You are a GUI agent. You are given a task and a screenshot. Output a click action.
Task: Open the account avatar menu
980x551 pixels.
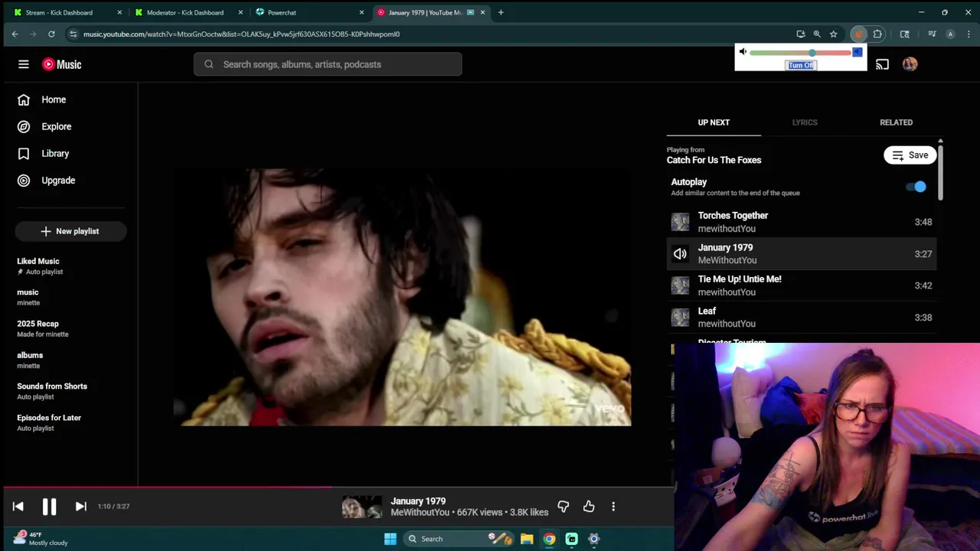[910, 64]
